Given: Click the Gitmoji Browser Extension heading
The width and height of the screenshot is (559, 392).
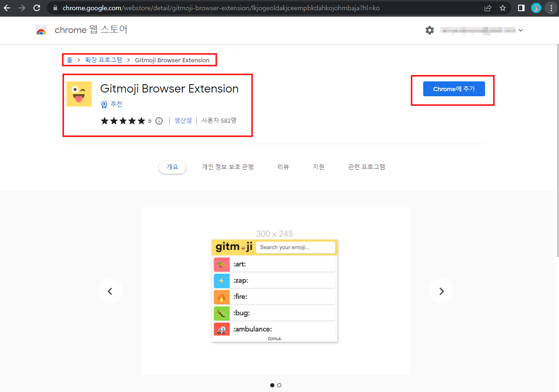Looking at the screenshot, I should click(169, 89).
